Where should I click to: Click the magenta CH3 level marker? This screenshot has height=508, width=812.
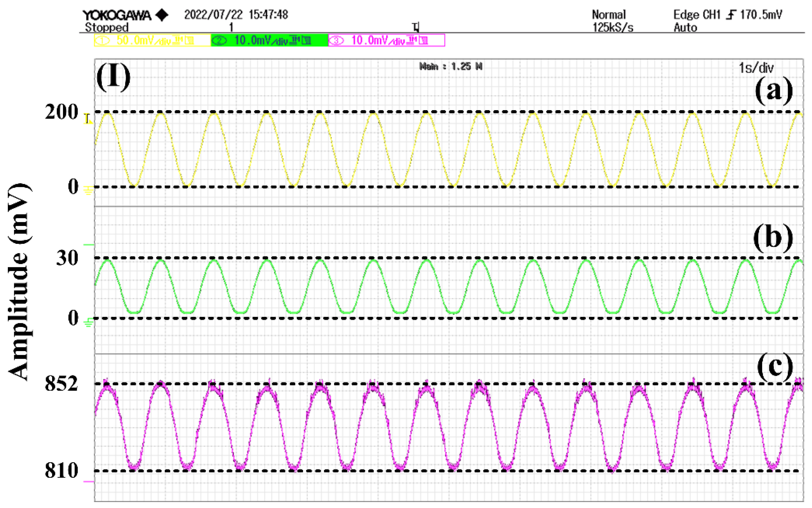click(x=88, y=482)
